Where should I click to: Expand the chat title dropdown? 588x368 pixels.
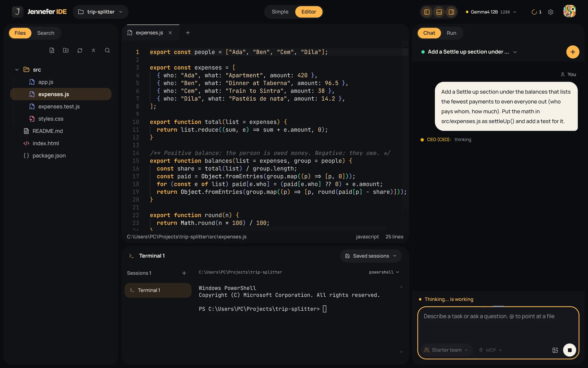[515, 52]
